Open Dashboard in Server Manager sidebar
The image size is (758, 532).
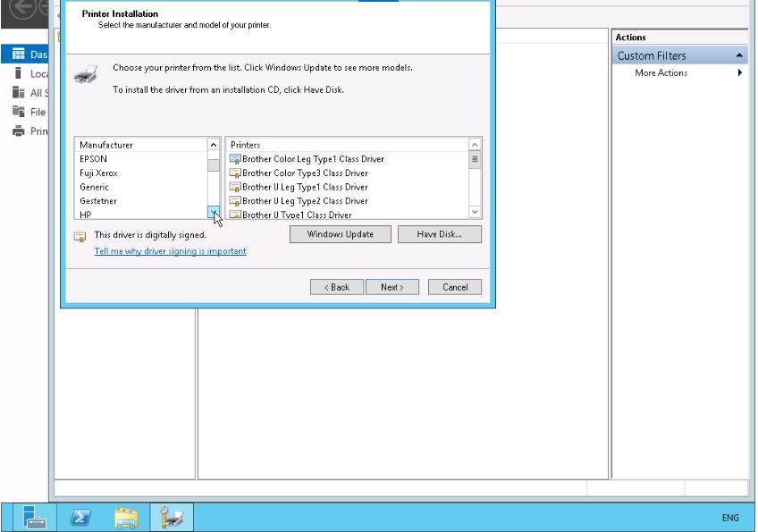[x=25, y=55]
